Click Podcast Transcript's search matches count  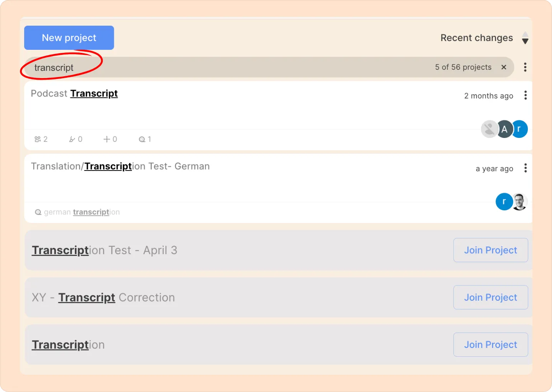[x=145, y=139]
